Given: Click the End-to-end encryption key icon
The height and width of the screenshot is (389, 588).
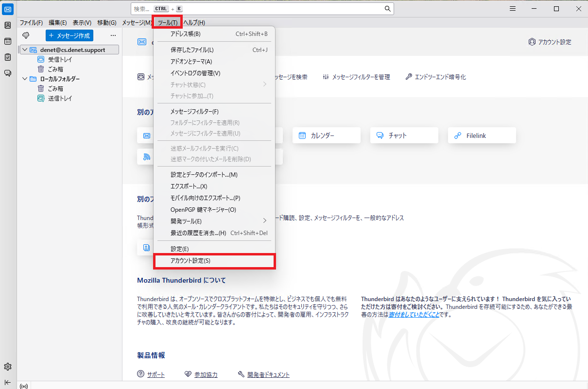Looking at the screenshot, I should 409,77.
